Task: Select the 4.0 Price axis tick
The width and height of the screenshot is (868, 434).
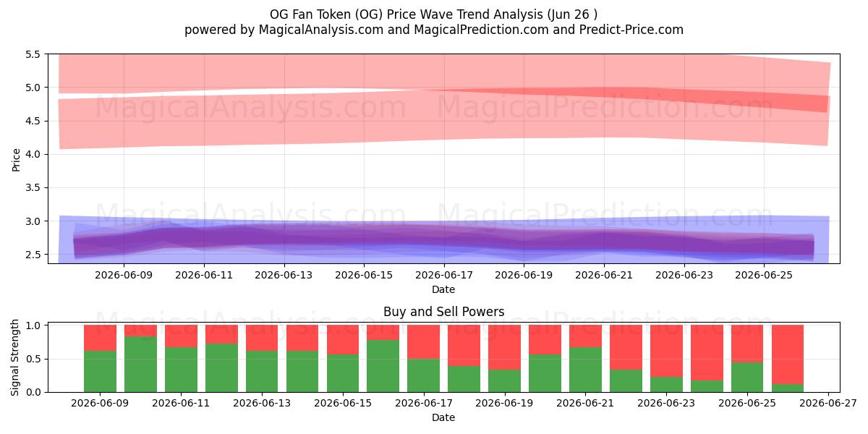Action: 32,154
